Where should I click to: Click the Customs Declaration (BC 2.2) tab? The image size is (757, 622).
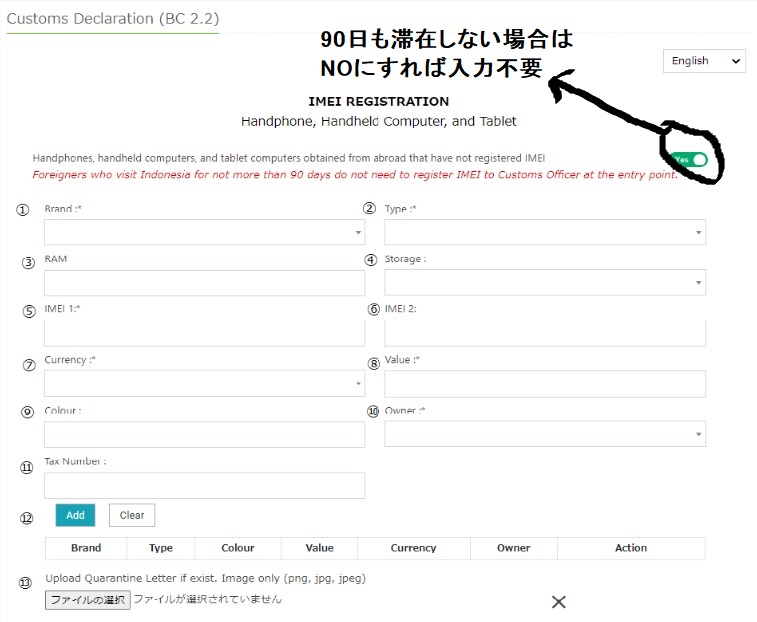[x=112, y=18]
